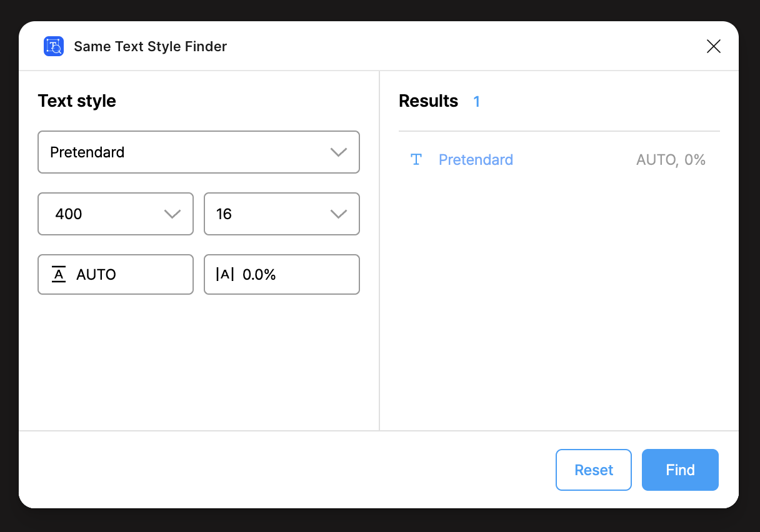This screenshot has height=532, width=760.
Task: Click the Reset button
Action: point(594,470)
